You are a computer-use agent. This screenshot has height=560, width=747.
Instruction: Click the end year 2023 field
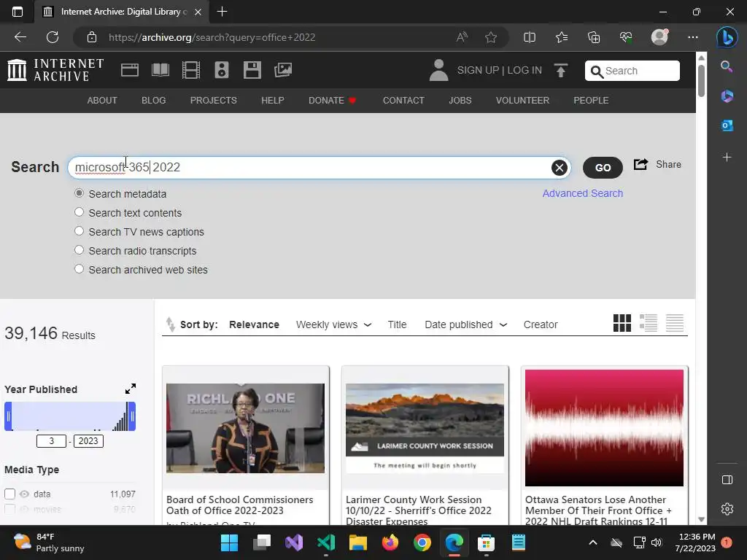(88, 441)
